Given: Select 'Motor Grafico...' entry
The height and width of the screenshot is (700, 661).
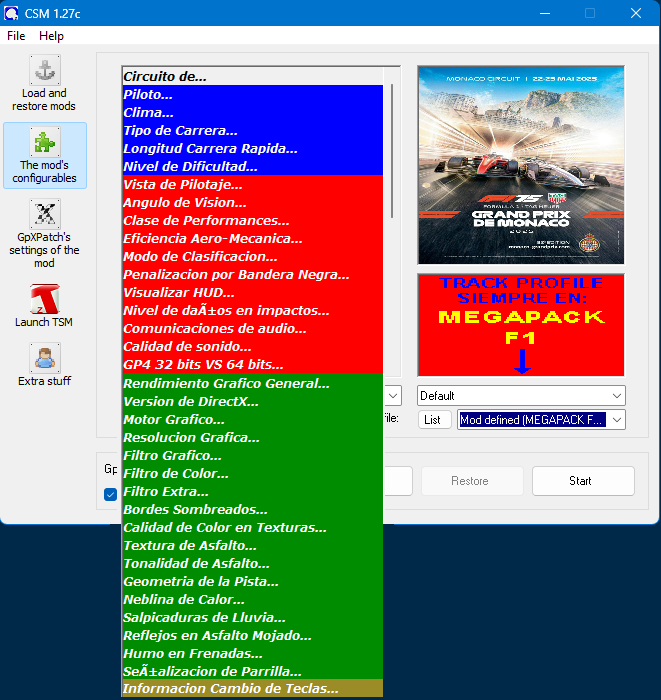Looking at the screenshot, I should (x=253, y=419).
